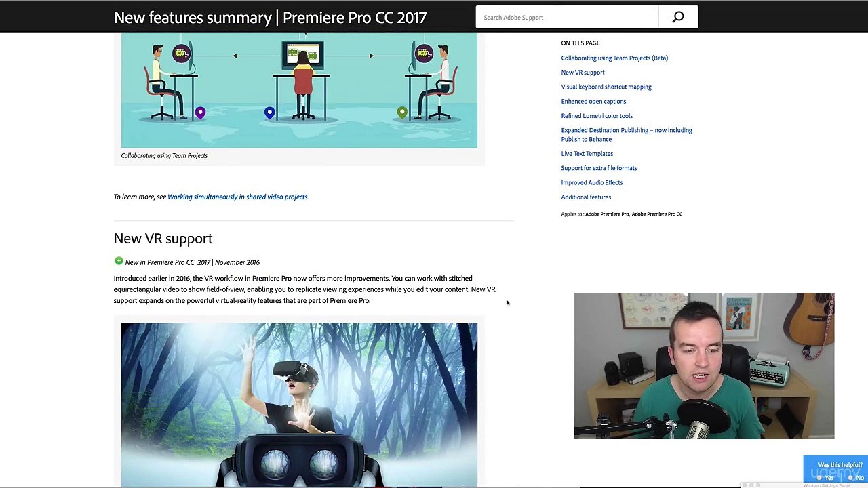Open Visual keyboard shortcut mapping link
Image resolution: width=868 pixels, height=488 pixels.
[x=606, y=87]
